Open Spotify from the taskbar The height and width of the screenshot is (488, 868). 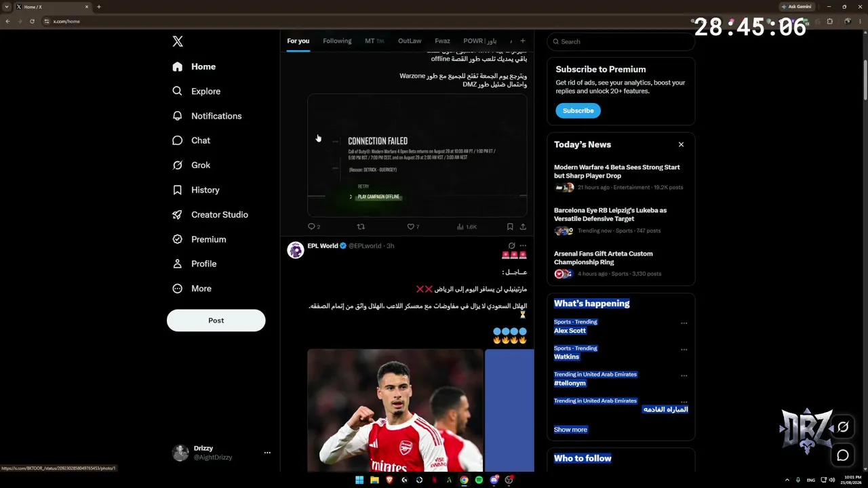point(479,480)
